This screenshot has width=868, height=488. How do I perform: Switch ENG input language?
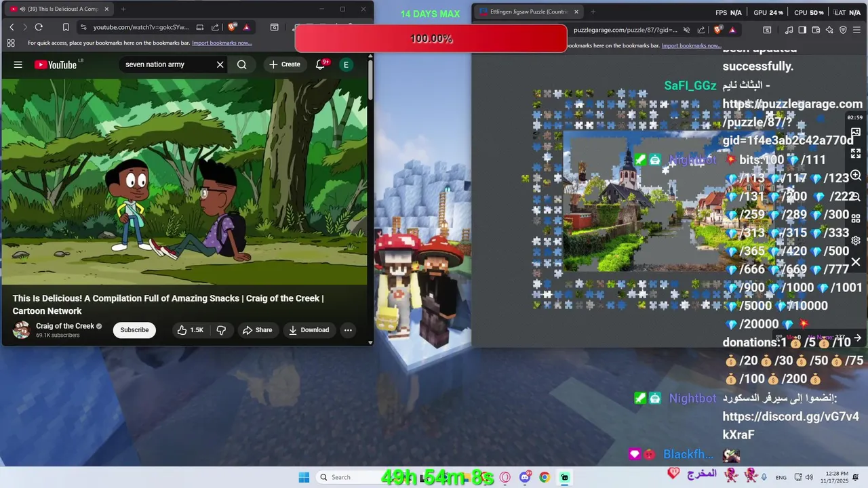781,478
